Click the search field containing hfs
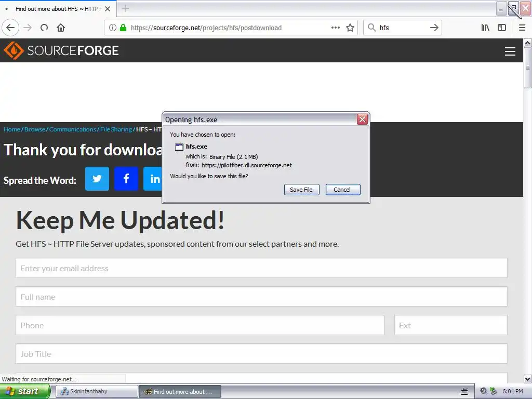 pyautogui.click(x=403, y=28)
